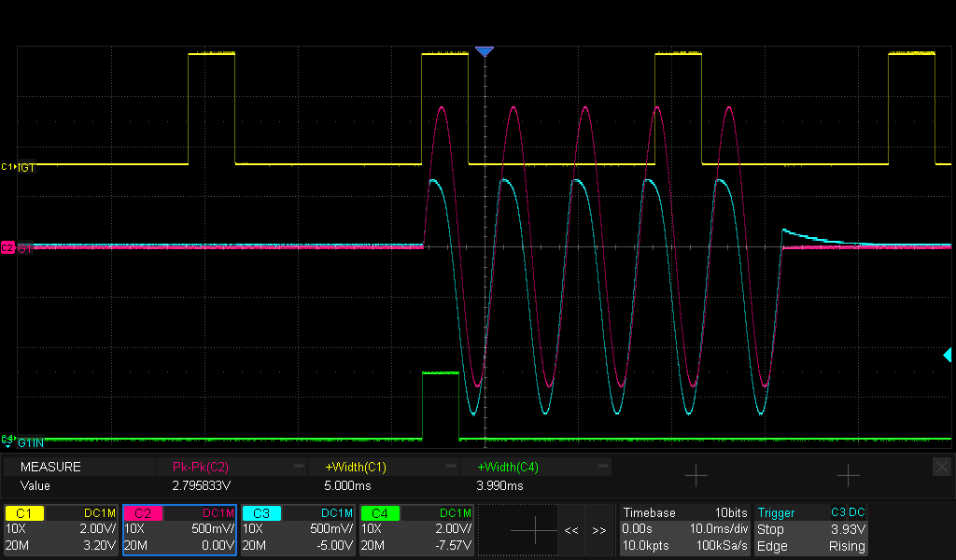
Task: Select the C1 IGT offset marker on left edge
Action: click(9, 166)
